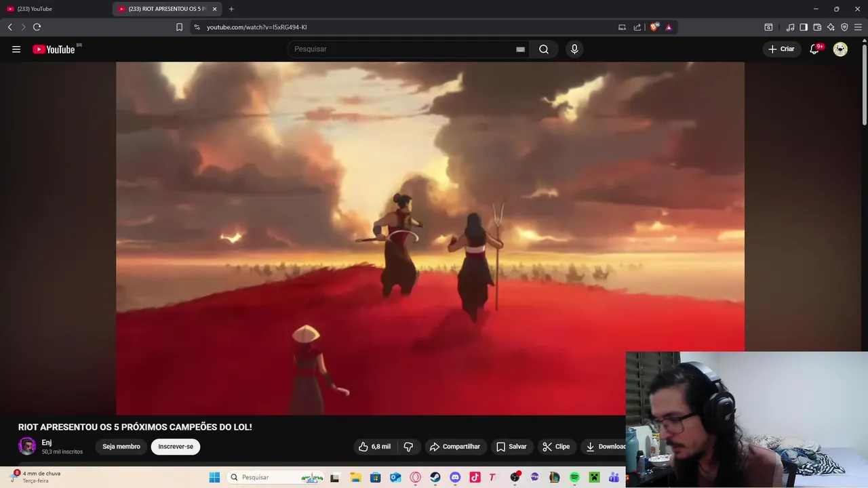Open Steam from taskbar
Viewport: 868px width, 488px height.
[x=435, y=477]
